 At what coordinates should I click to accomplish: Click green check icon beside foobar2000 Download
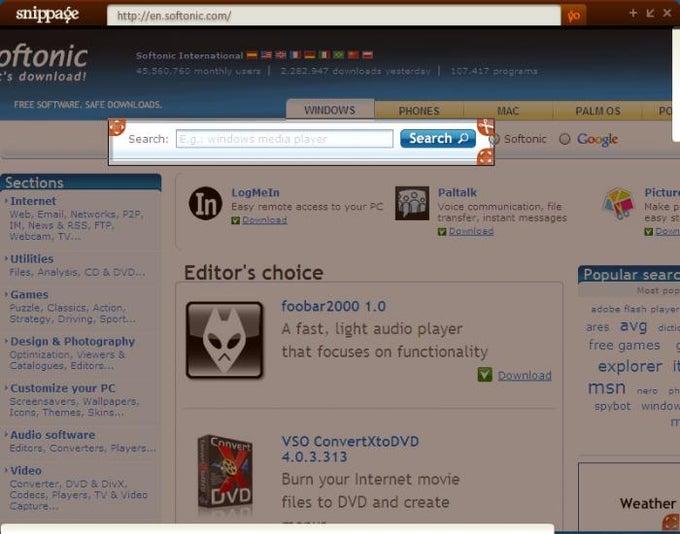tap(485, 374)
